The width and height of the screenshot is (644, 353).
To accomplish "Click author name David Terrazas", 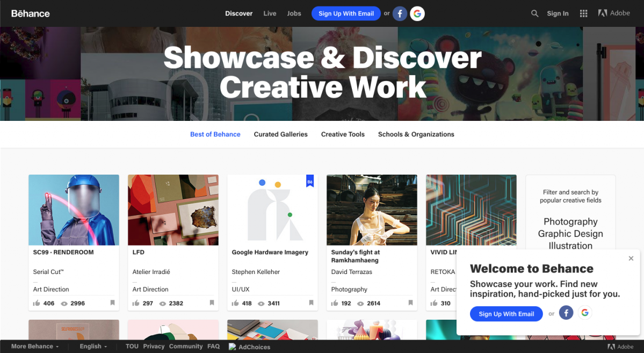I will click(352, 272).
